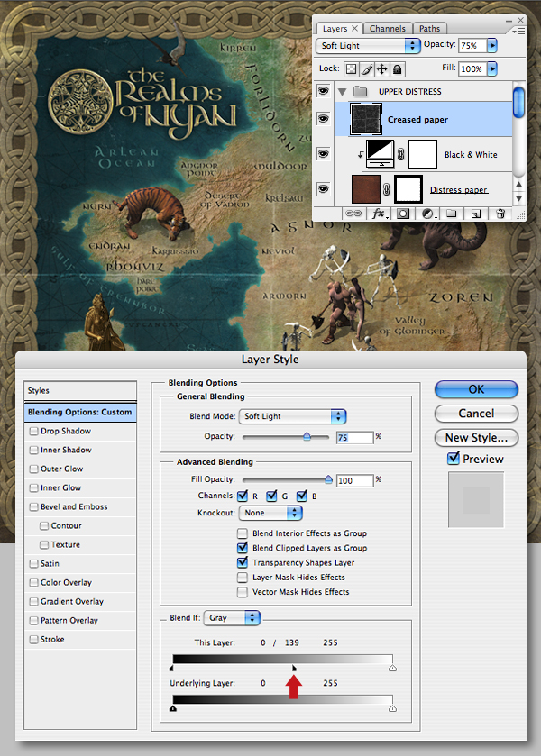Select Blending Options: Custom in the styles list
This screenshot has height=756, width=541.
[80, 412]
